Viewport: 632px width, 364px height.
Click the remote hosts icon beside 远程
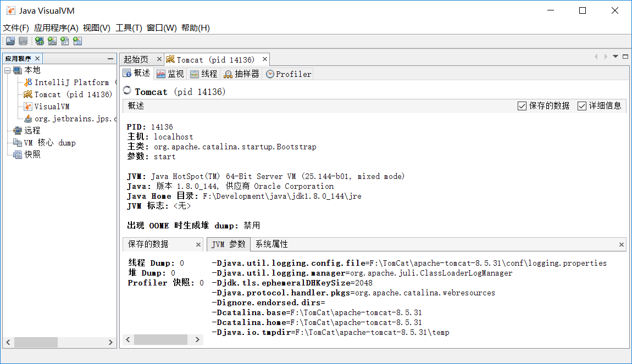point(18,131)
